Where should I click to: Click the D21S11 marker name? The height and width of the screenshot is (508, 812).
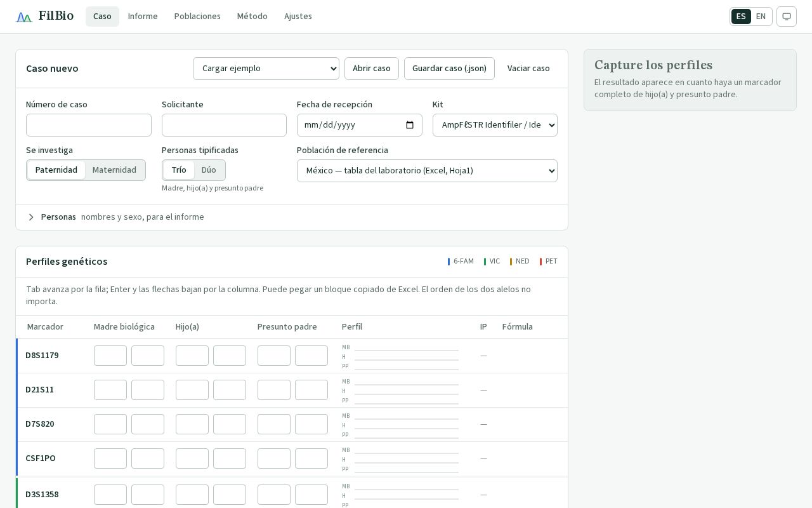(x=39, y=390)
